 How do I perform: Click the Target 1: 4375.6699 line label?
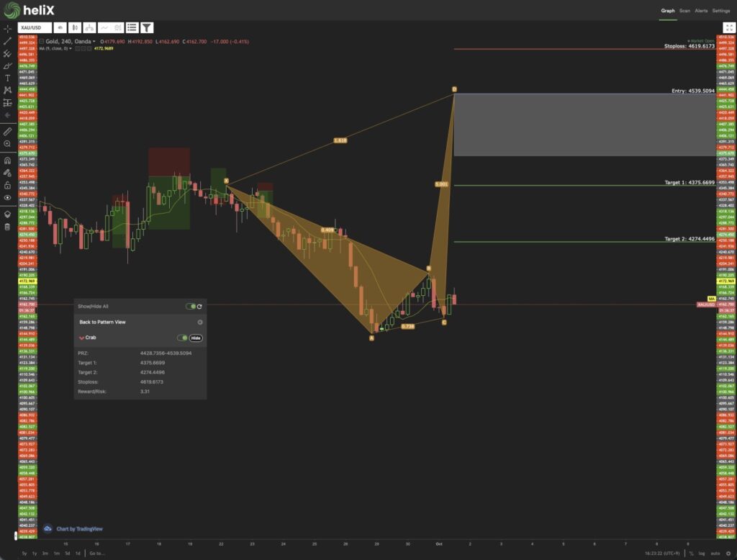689,182
